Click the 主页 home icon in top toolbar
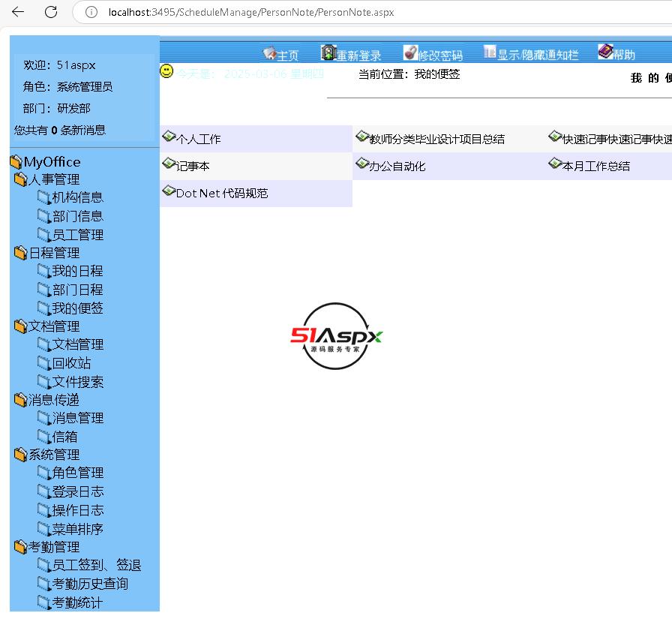The height and width of the screenshot is (619, 672). tap(269, 53)
